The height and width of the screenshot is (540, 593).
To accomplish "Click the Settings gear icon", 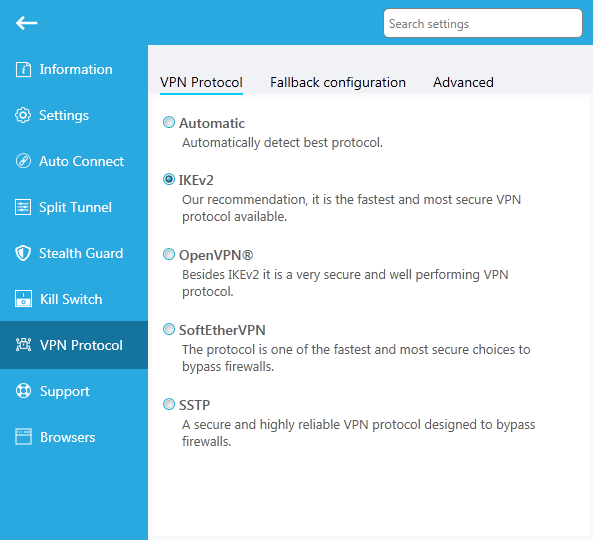I will pos(23,115).
